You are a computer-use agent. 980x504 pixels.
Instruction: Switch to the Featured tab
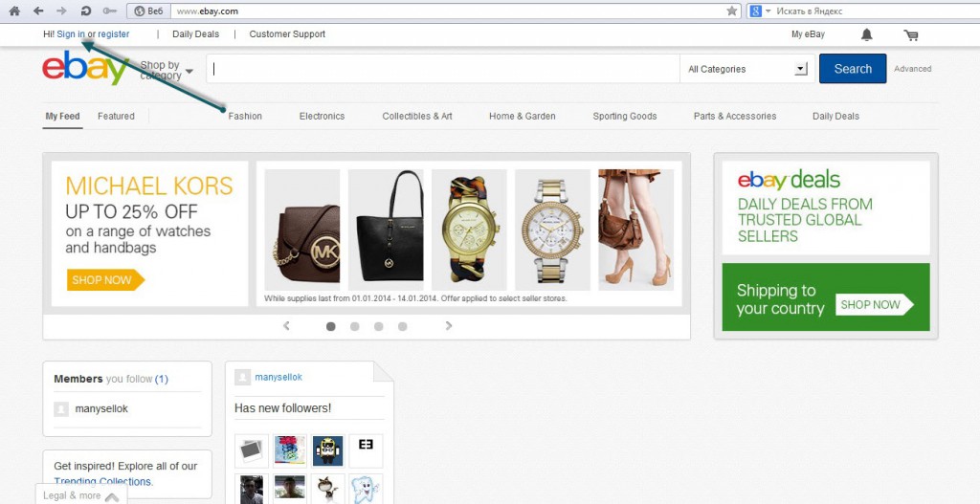coord(116,116)
